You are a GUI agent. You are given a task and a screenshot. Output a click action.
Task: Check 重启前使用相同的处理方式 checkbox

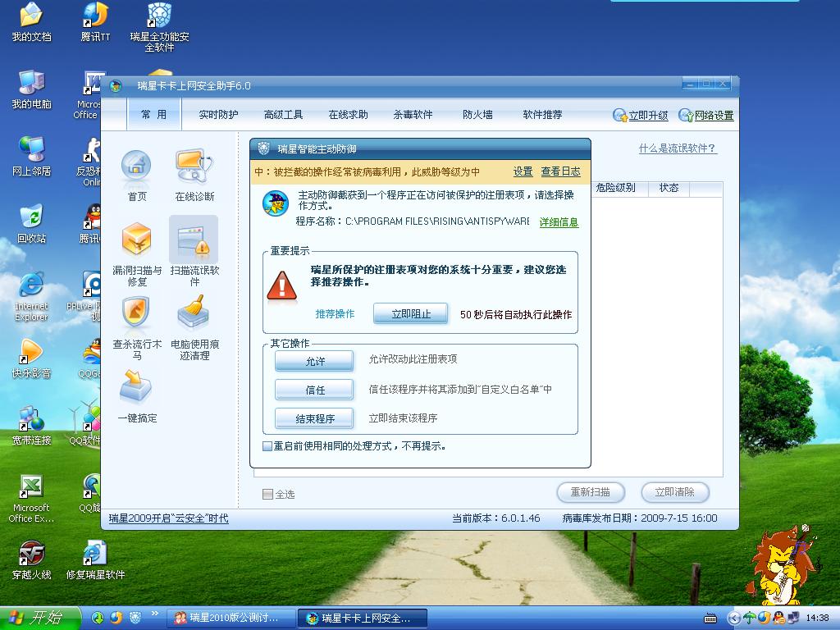tap(267, 446)
